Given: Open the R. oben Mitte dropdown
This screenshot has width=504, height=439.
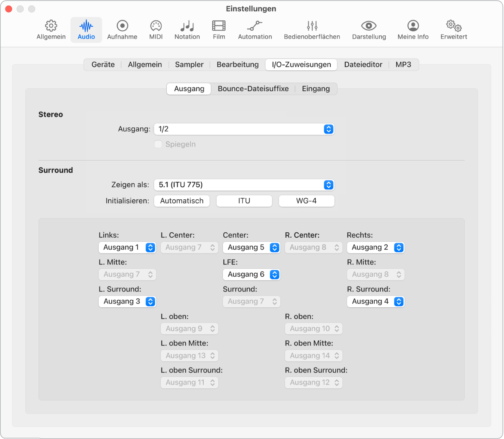Looking at the screenshot, I should pyautogui.click(x=314, y=356).
